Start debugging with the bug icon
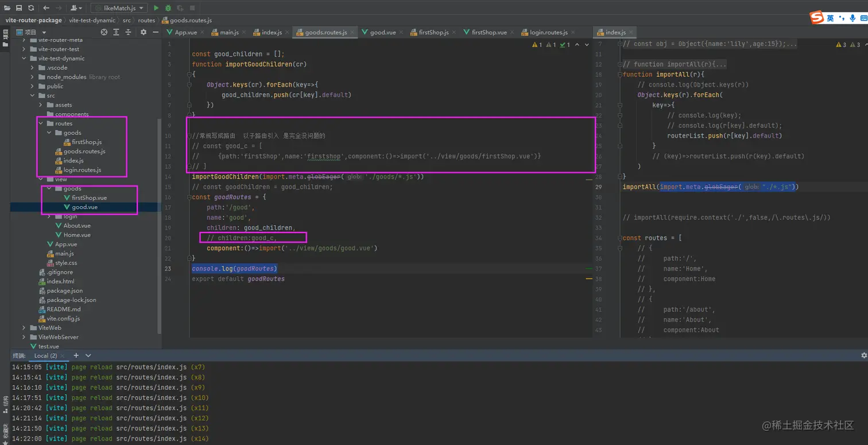 [168, 8]
